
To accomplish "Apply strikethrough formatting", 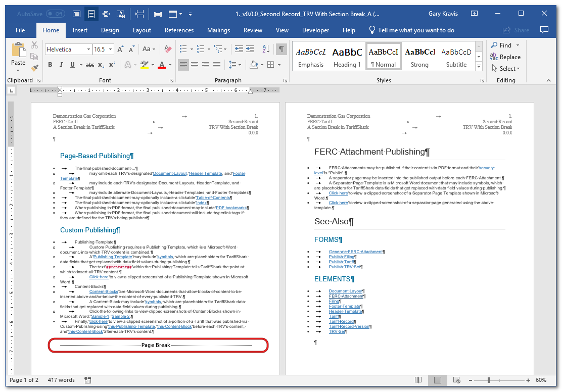I will tap(90, 65).
